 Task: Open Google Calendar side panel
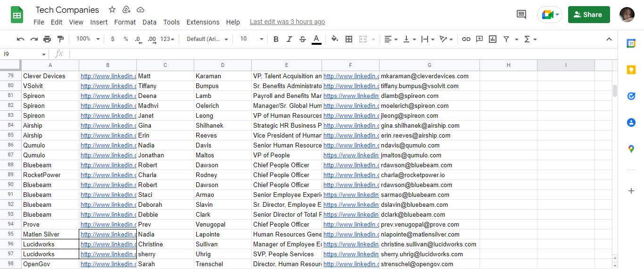click(631, 44)
